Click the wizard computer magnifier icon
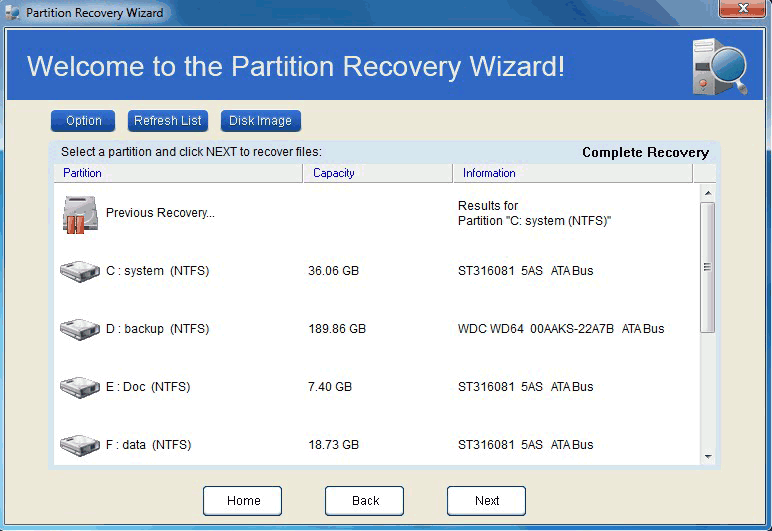This screenshot has height=531, width=772. point(719,66)
